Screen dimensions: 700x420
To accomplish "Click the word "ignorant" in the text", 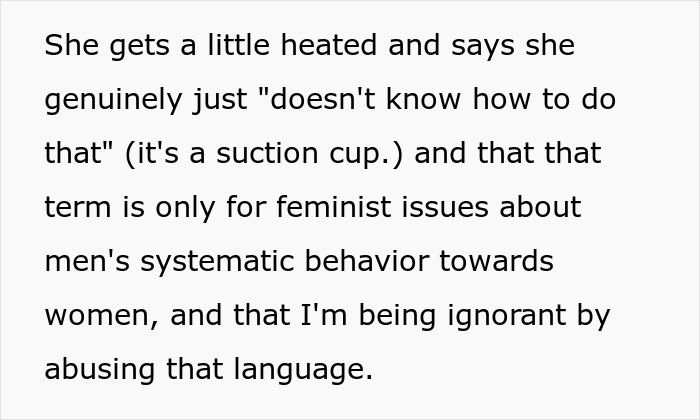I will coord(507,316).
